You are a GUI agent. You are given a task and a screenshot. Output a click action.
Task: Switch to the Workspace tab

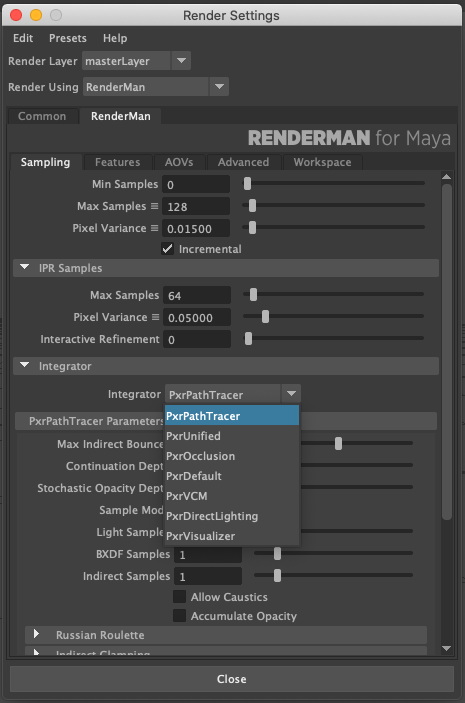tap(322, 162)
